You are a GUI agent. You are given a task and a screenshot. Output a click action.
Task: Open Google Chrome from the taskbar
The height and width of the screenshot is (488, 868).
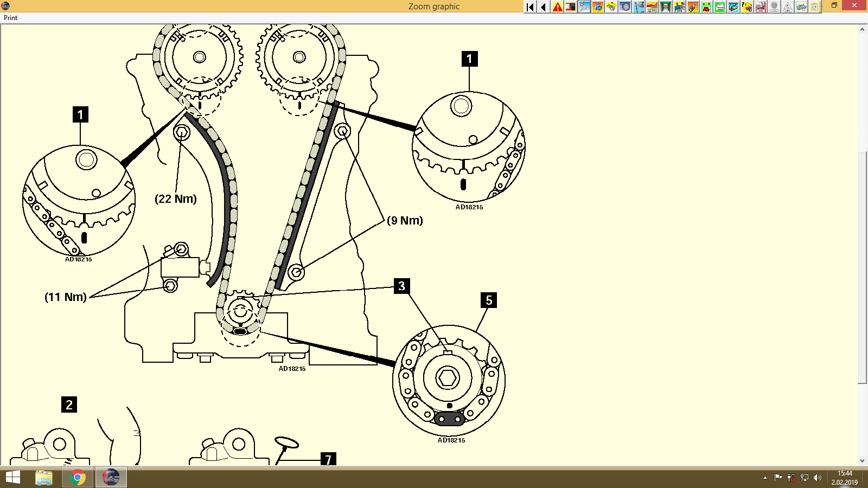(77, 478)
